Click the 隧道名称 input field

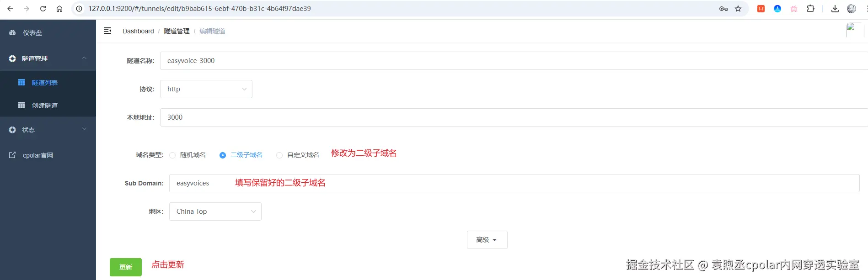[514, 61]
